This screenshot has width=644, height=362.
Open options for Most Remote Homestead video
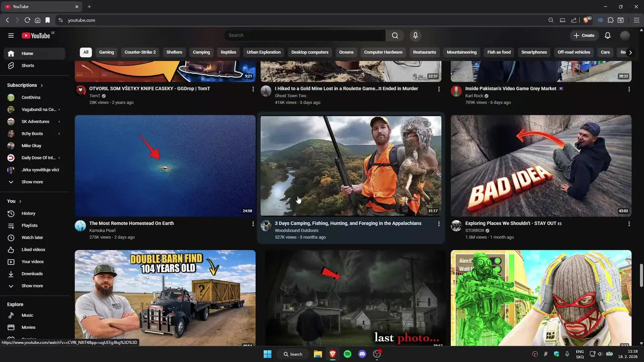(x=253, y=224)
